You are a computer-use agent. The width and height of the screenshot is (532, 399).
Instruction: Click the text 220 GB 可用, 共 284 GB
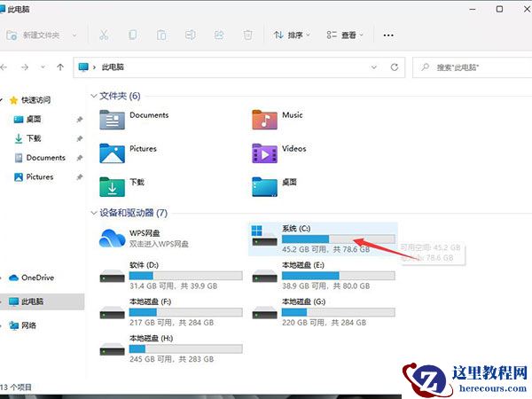tap(324, 323)
